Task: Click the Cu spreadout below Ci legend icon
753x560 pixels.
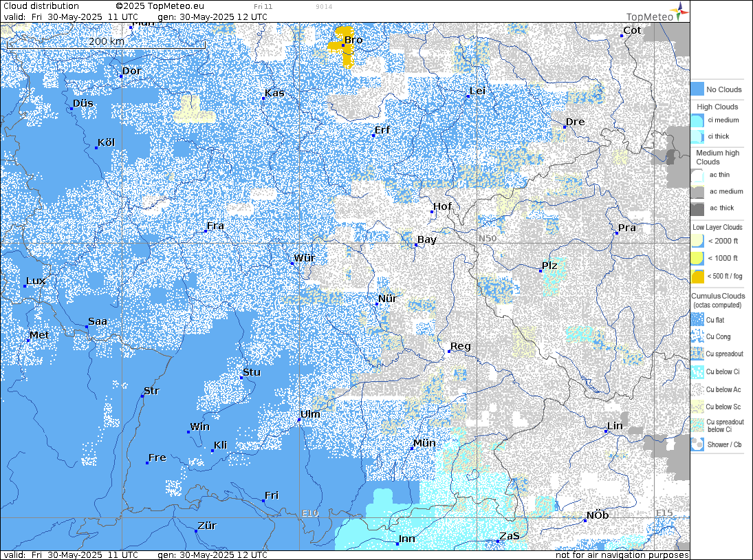Action: 697,425
